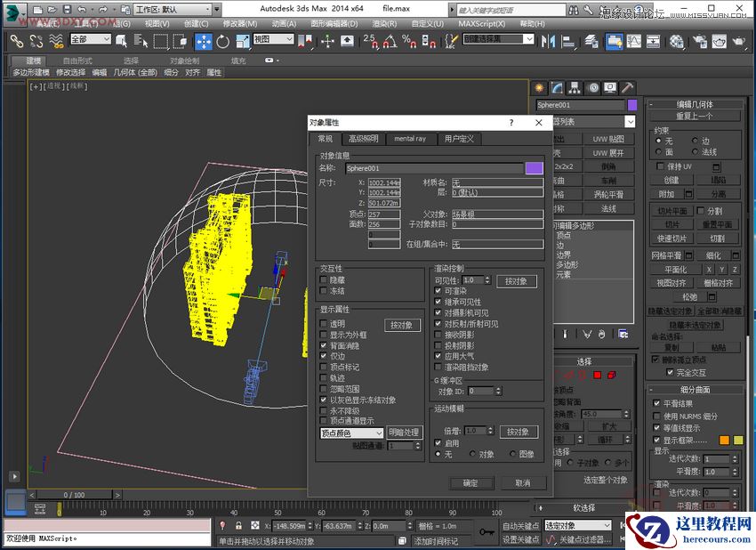This screenshot has height=550, width=756.
Task: Enable the Angle Snap toggle icon
Action: pyautogui.click(x=390, y=41)
